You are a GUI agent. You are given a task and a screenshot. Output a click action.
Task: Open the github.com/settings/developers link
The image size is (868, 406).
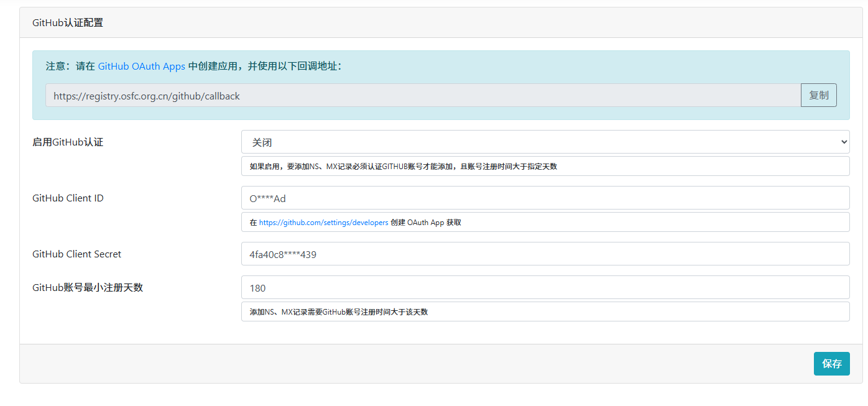click(x=324, y=222)
